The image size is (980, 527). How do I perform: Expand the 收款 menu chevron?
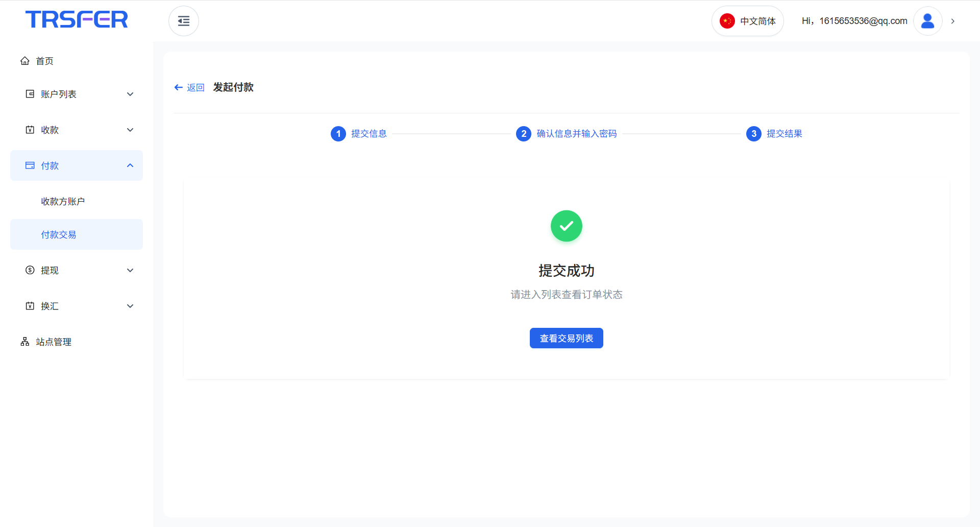click(130, 130)
